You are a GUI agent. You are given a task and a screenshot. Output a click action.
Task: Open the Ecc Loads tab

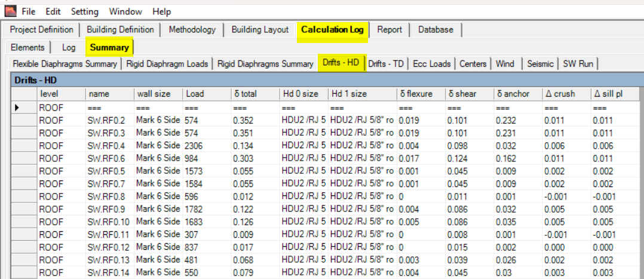pos(432,64)
